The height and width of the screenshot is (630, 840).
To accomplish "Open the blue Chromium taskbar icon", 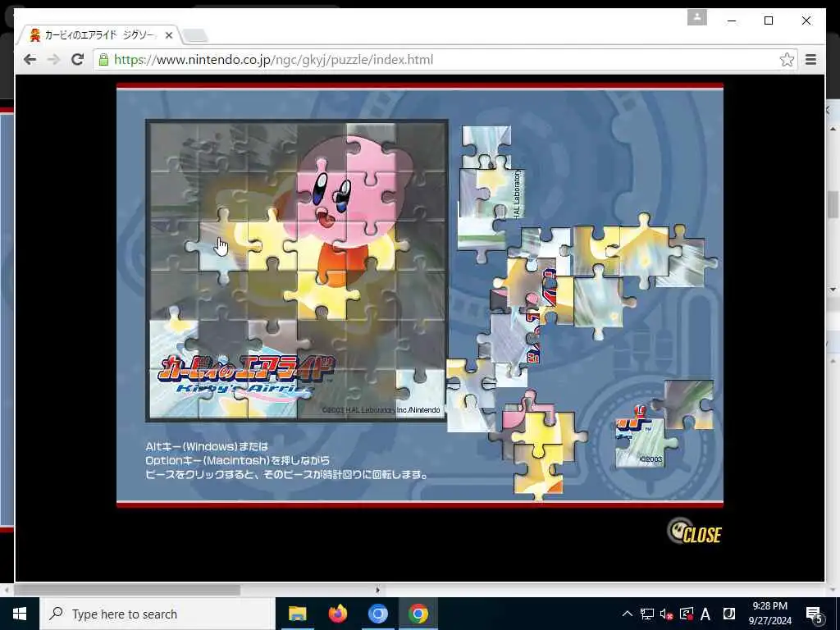I will pyautogui.click(x=377, y=614).
